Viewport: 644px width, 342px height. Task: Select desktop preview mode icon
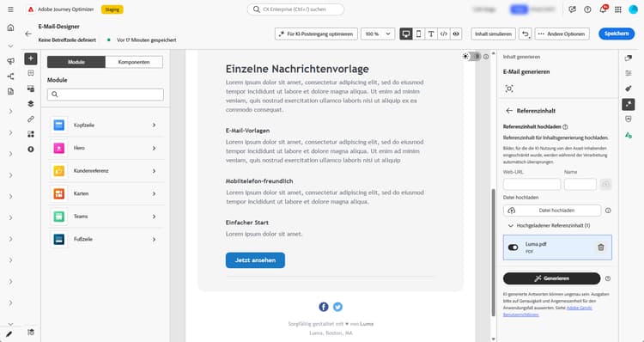point(406,34)
